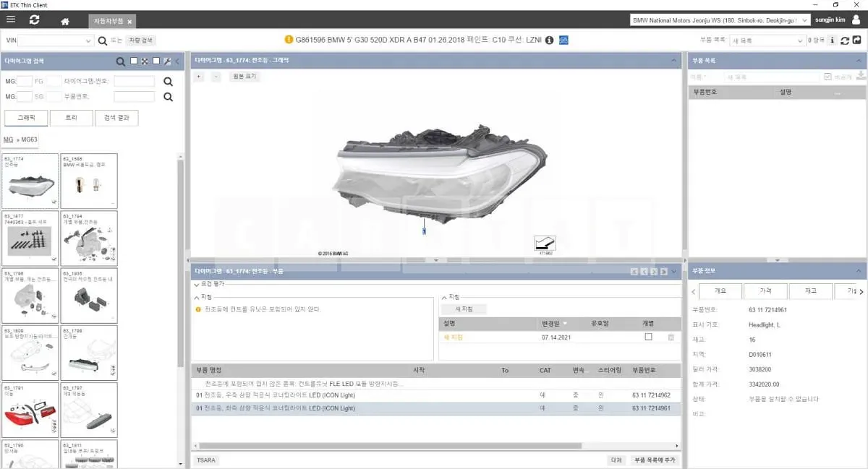
Task: Jump to the first diagram arrow
Action: click(x=634, y=272)
